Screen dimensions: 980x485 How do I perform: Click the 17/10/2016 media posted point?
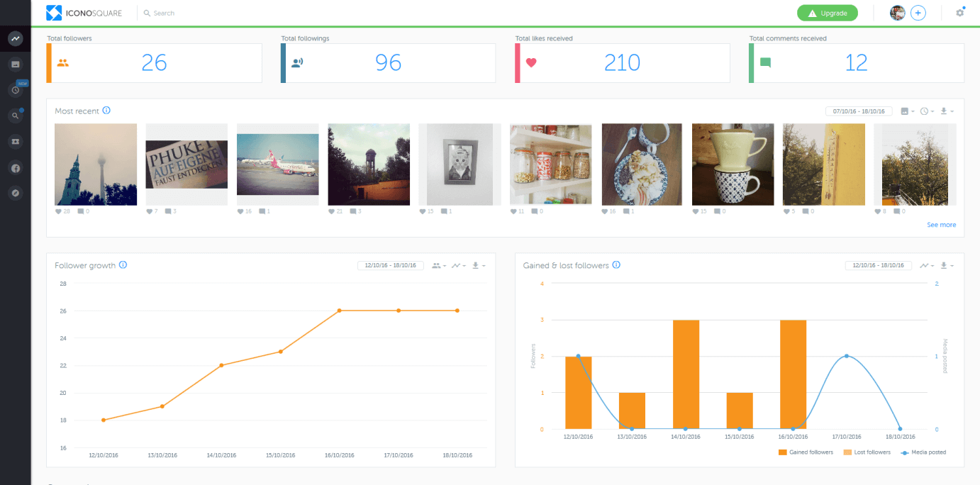coord(846,356)
